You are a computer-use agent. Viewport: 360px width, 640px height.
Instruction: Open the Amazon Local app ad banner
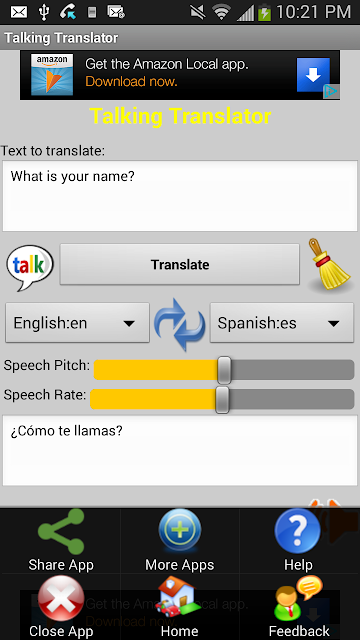point(180,75)
